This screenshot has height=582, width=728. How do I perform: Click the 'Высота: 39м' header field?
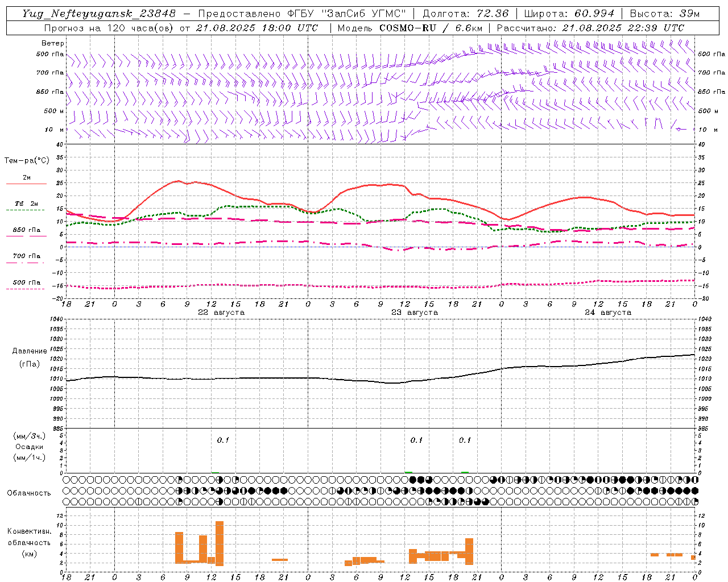(665, 14)
